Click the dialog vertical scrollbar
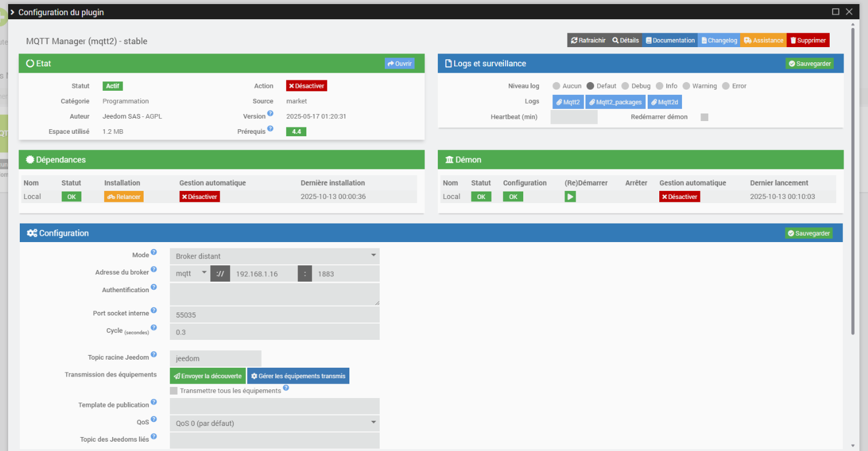This screenshot has height=451, width=868. pyautogui.click(x=853, y=180)
